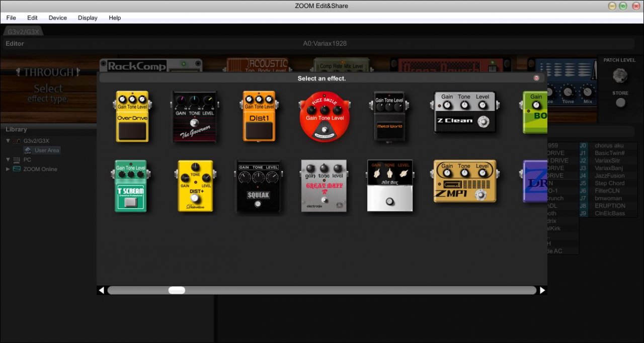Image resolution: width=644 pixels, height=343 pixels.
Task: Select patch J6 FilterCLN
Action: coord(608,191)
